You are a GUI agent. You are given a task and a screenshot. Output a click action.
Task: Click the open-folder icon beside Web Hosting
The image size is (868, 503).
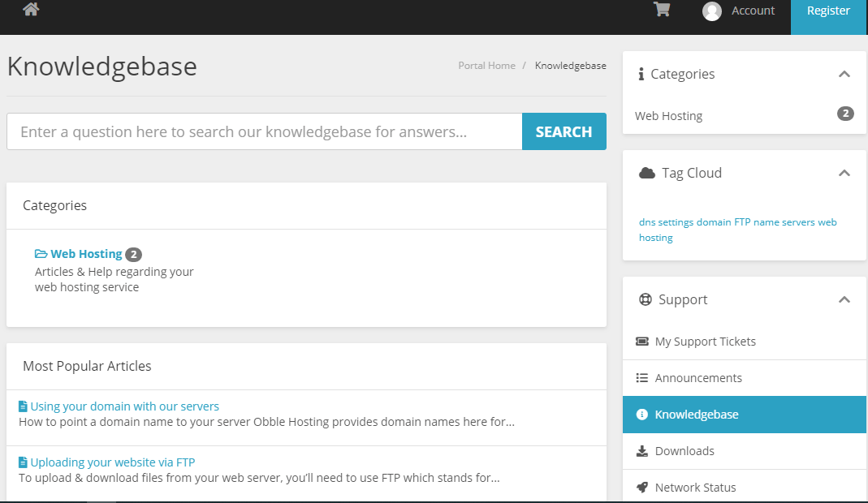coord(41,254)
